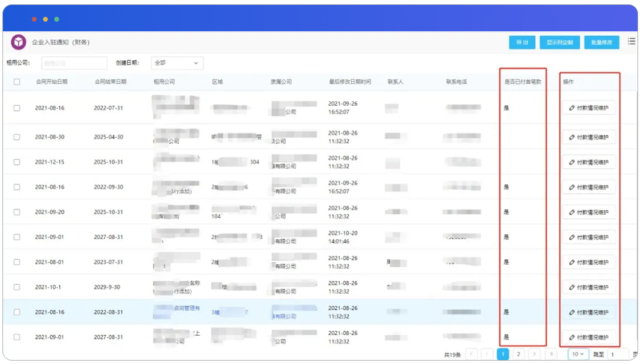640x364 pixels.
Task: Select page 1 in pagination
Action: [503, 354]
